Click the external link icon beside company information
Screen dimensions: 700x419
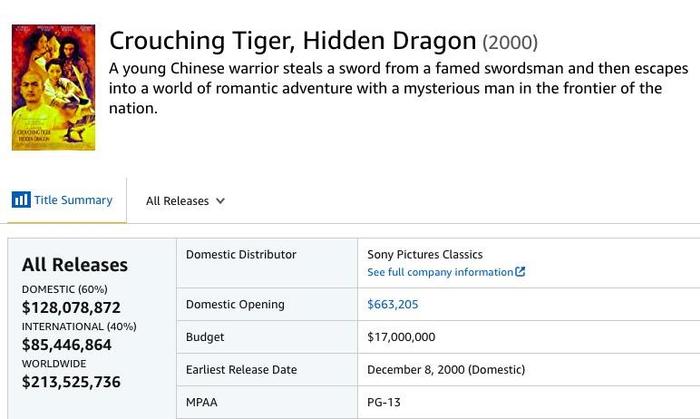tap(520, 272)
